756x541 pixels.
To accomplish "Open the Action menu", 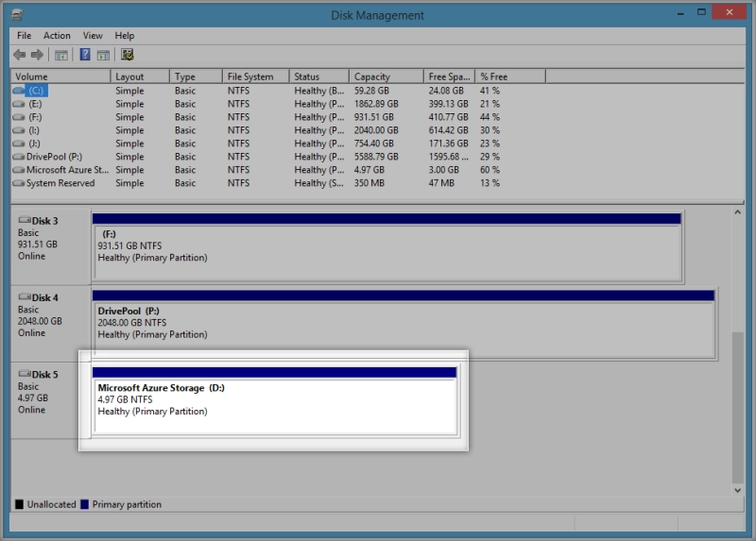I will tap(57, 36).
